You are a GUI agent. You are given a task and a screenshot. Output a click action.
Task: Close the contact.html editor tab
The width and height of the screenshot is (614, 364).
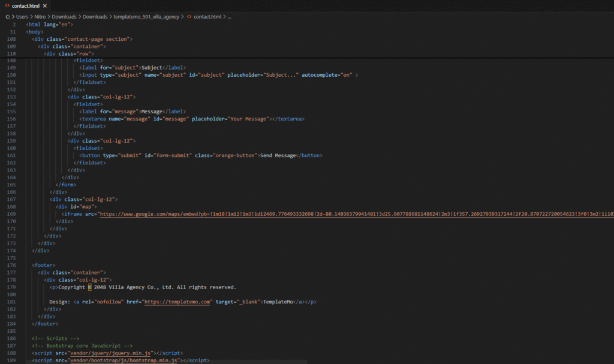(44, 6)
